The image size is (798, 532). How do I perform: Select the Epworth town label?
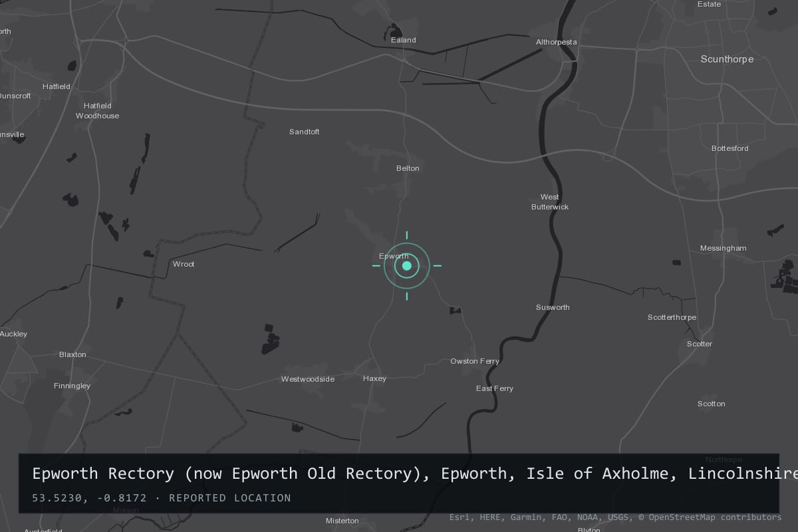pos(394,256)
